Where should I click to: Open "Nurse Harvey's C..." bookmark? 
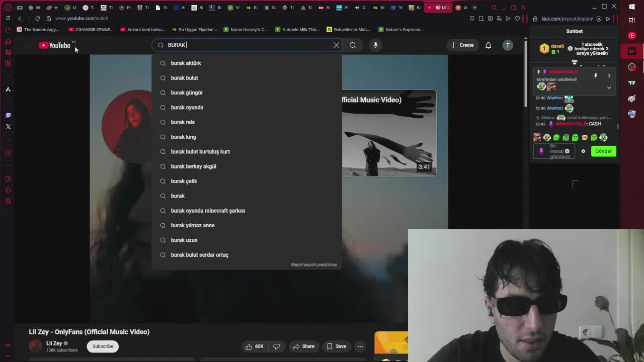click(x=245, y=30)
